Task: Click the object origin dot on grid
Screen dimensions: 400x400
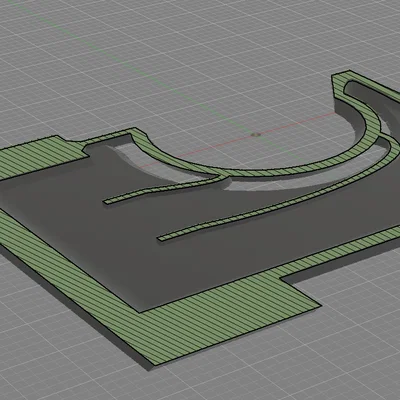Action: (x=256, y=135)
